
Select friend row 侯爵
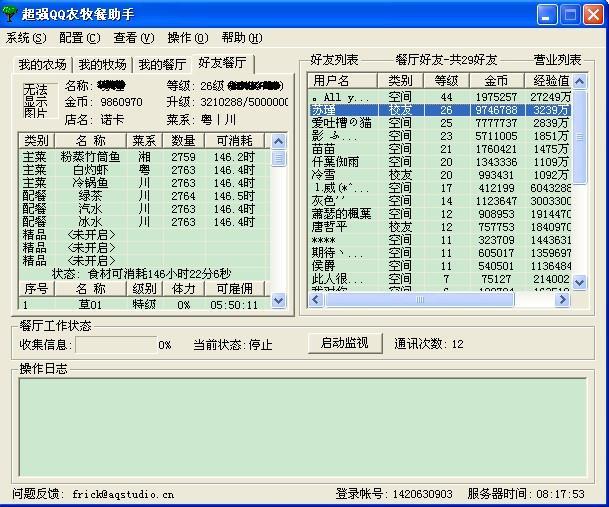pyautogui.click(x=440, y=266)
